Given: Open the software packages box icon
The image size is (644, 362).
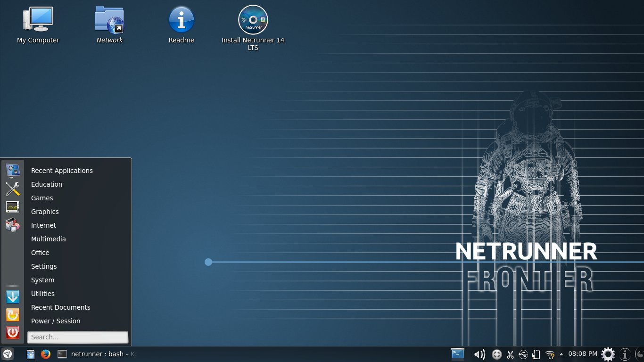Looking at the screenshot, I should [x=13, y=225].
